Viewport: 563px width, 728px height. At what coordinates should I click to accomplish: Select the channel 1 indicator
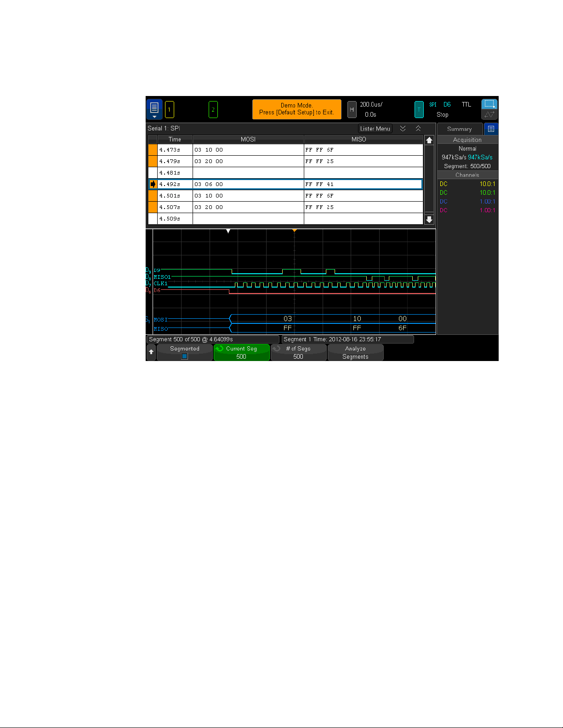(x=169, y=110)
